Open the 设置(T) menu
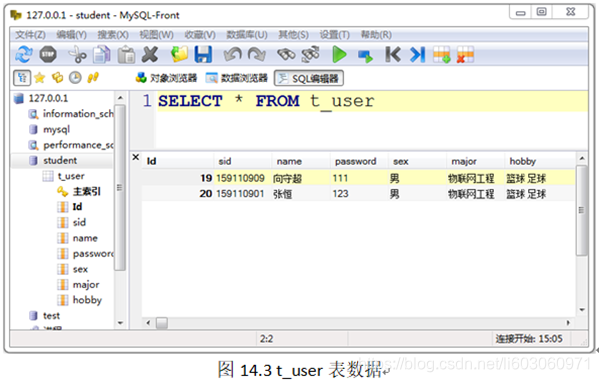 coord(335,35)
